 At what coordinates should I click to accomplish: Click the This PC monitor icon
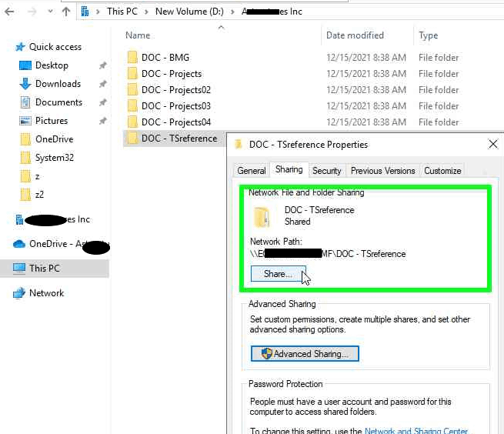(19, 269)
